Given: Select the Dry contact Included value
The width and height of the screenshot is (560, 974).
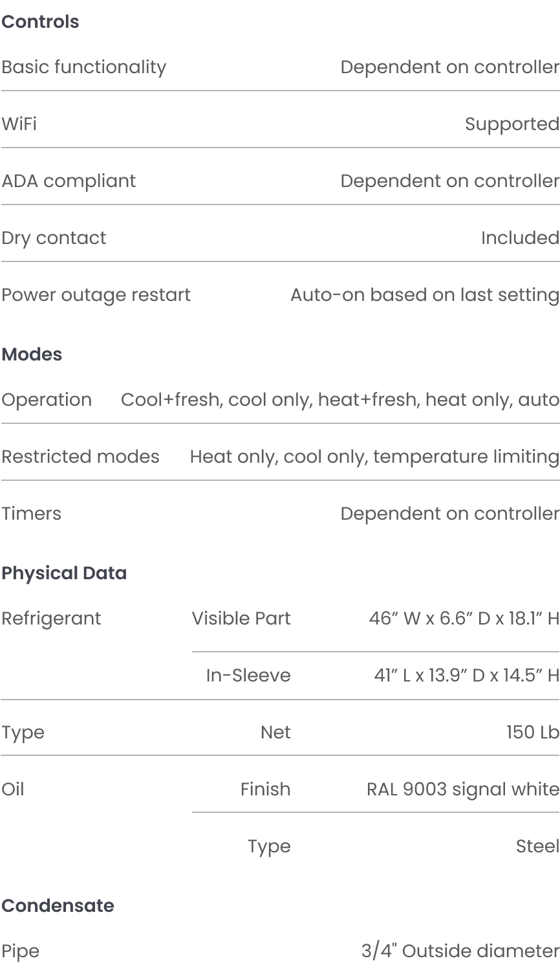Looking at the screenshot, I should click(x=520, y=238).
